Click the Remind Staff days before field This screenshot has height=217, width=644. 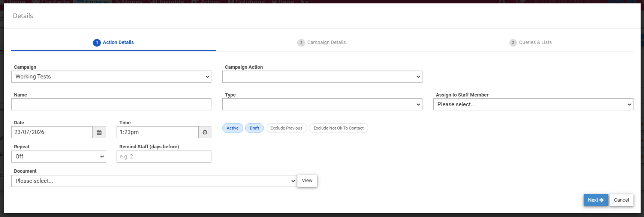164,157
